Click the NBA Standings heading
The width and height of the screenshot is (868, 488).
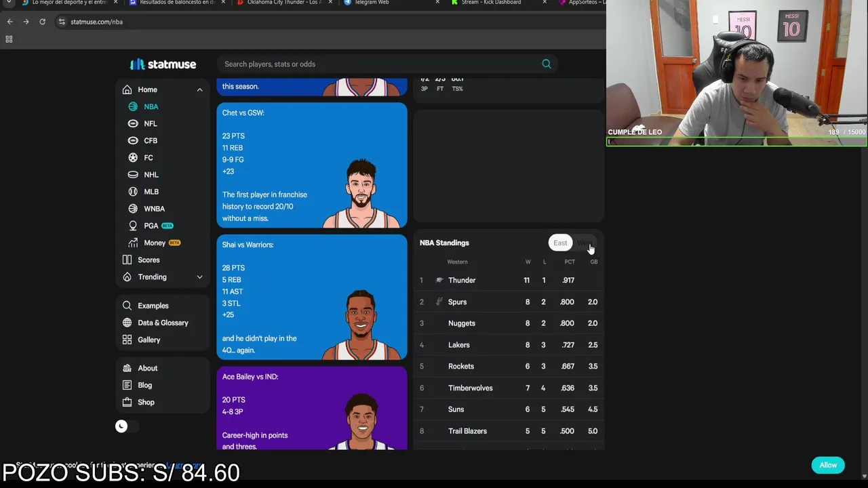pos(444,243)
